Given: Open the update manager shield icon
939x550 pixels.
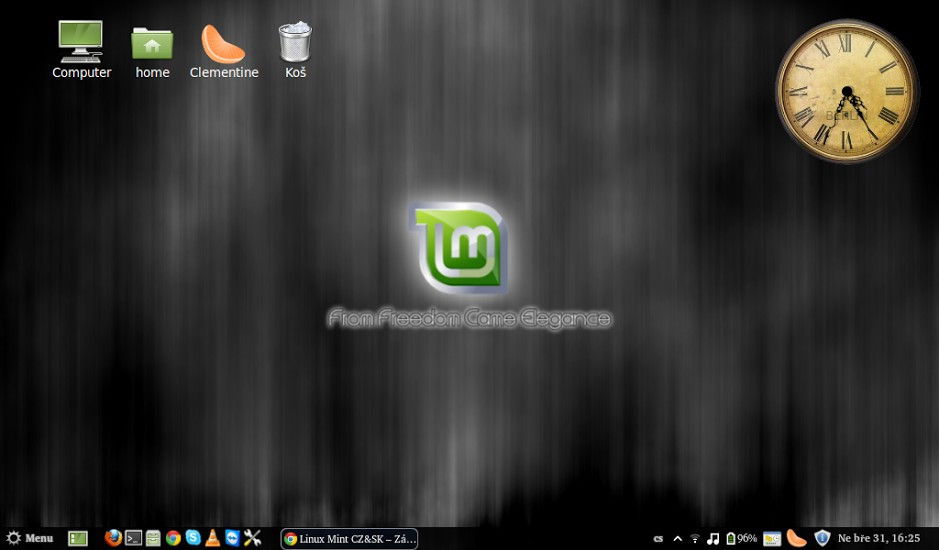Looking at the screenshot, I should click(x=822, y=538).
